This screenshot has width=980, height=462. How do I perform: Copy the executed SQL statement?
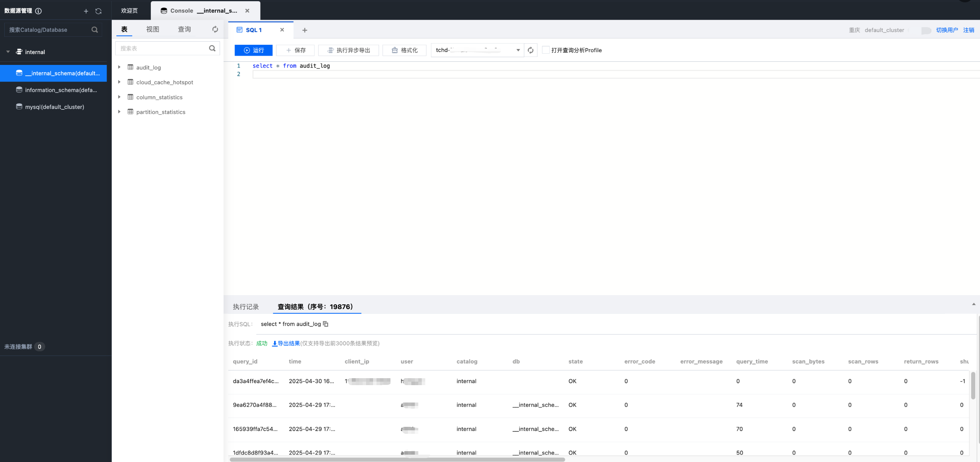[326, 324]
